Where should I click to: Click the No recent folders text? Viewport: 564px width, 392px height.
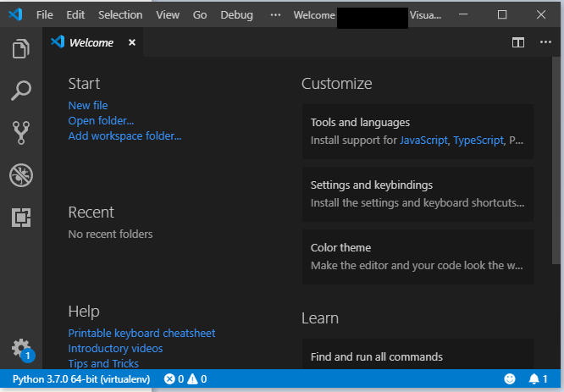click(110, 235)
